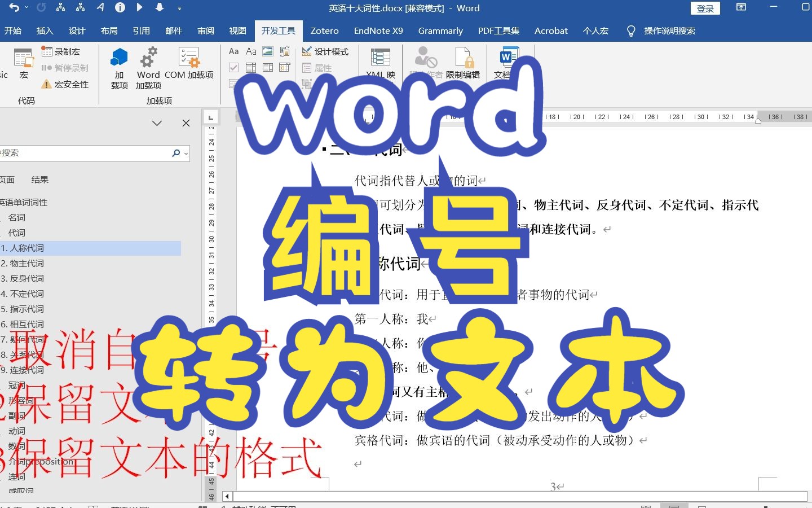Select 1. 人称代词 in the navigation list
Image resolution: width=812 pixels, height=508 pixels.
click(x=25, y=248)
